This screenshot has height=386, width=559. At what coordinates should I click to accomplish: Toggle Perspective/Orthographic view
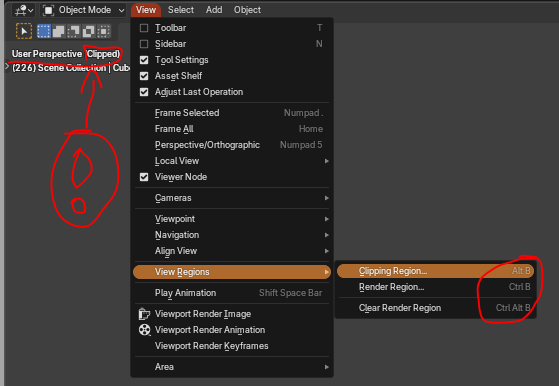[232, 145]
